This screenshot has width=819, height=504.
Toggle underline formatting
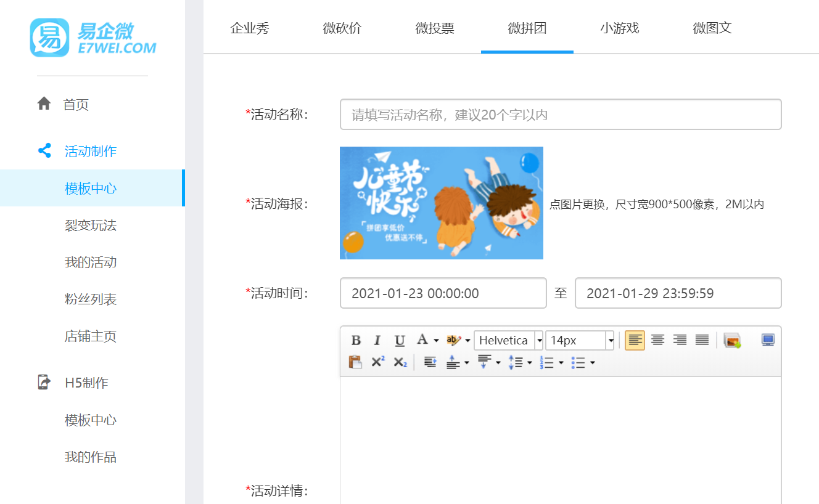pyautogui.click(x=400, y=339)
